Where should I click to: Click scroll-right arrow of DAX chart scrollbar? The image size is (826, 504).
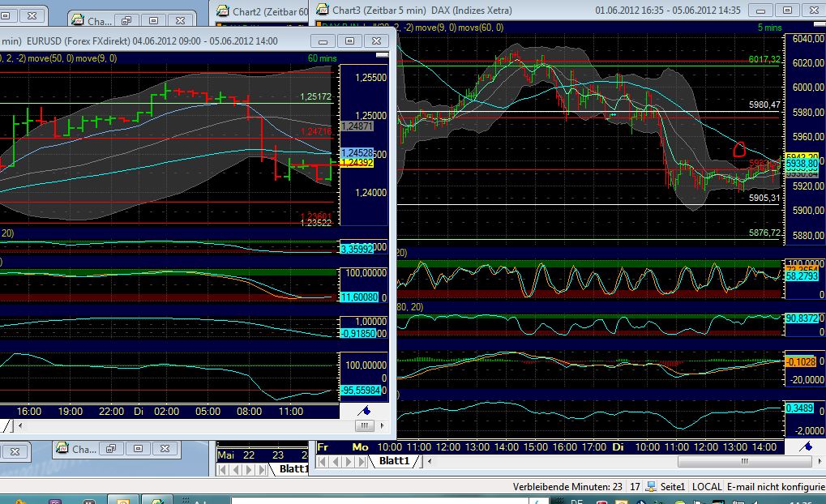point(818,461)
